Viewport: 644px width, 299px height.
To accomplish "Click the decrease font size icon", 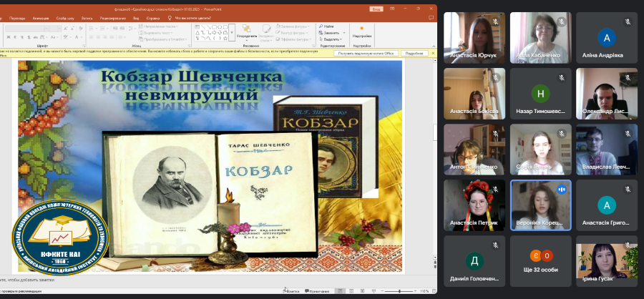I will coord(72,29).
